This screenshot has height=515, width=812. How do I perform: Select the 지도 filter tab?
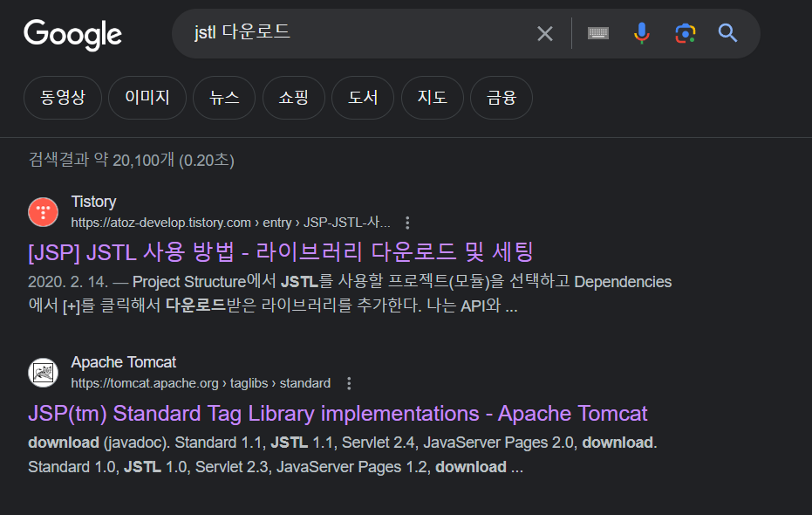(433, 98)
